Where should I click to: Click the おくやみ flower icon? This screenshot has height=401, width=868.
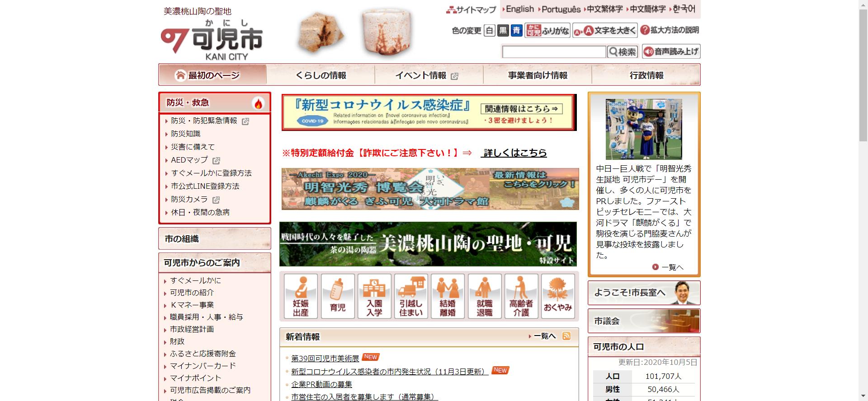(x=558, y=296)
